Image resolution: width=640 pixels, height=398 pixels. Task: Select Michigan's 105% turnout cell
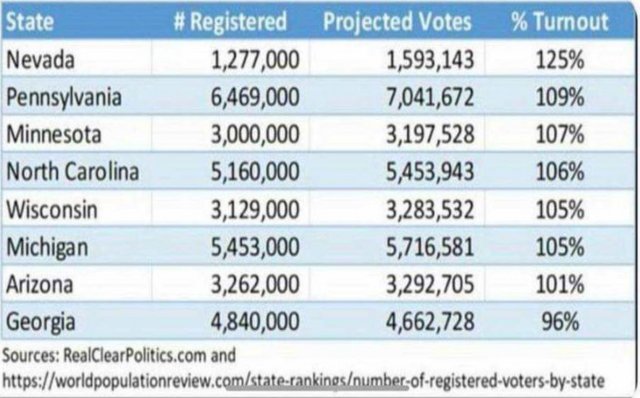point(560,247)
